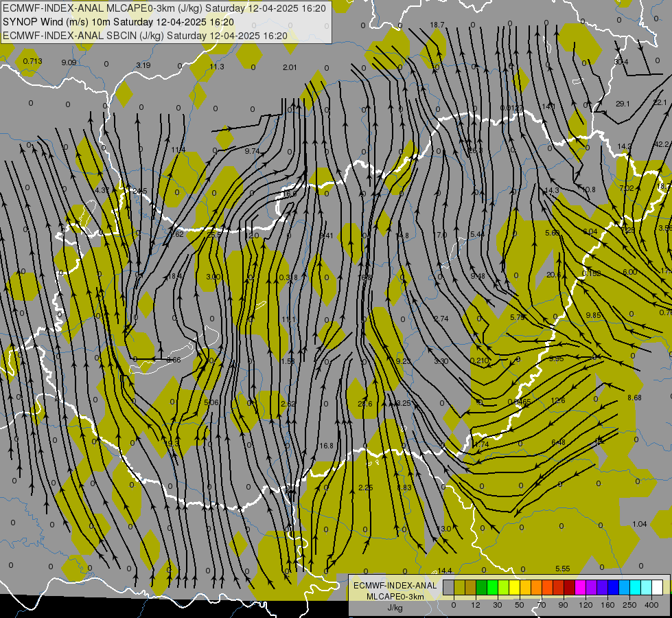Image resolution: width=672 pixels, height=618 pixels.
Task: Click the map value 2.74
Action: 441,319
